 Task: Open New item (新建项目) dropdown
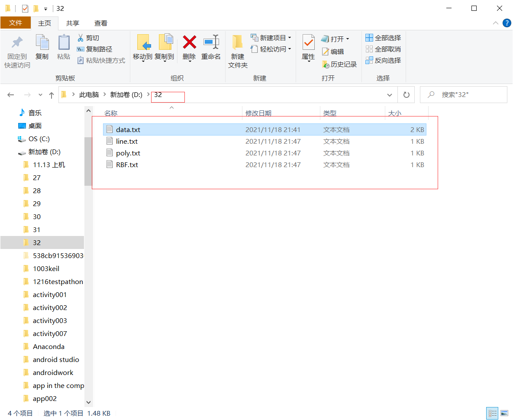(x=271, y=38)
